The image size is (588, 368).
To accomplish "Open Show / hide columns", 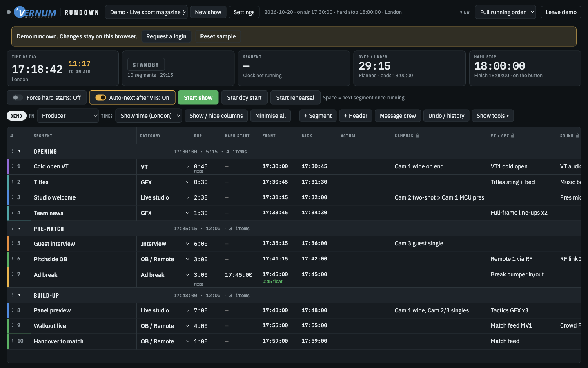I will pos(216,116).
